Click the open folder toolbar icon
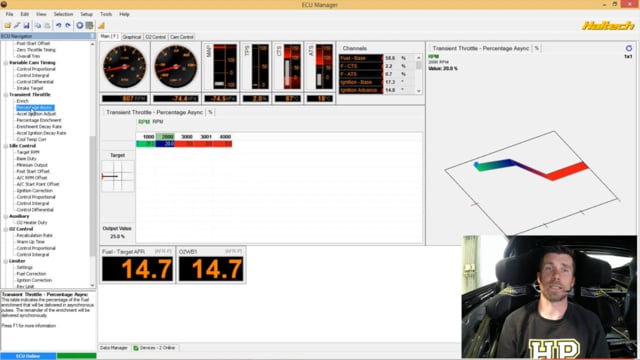This screenshot has height=360, width=640. tap(7, 25)
